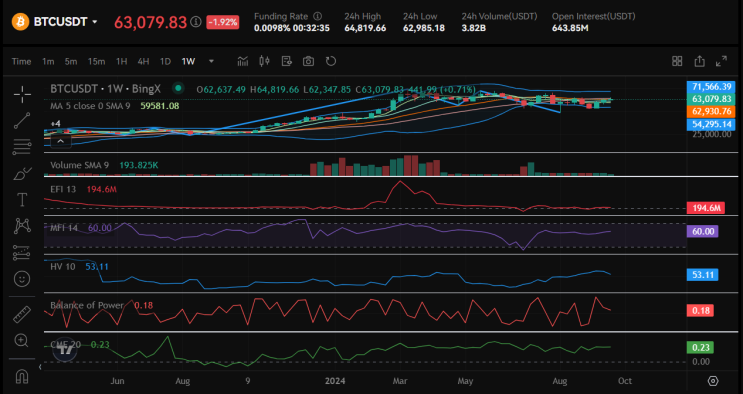The image size is (743, 394).
Task: Click the 2024 time axis label
Action: [335, 381]
